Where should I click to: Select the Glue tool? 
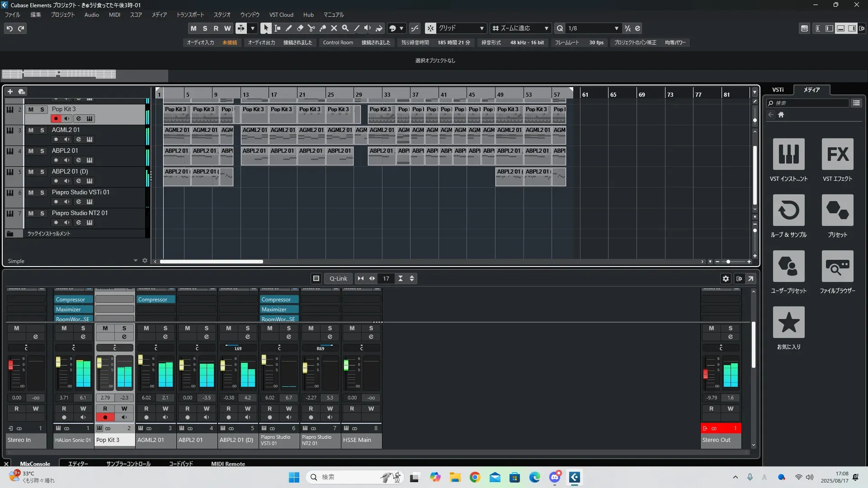pyautogui.click(x=322, y=28)
